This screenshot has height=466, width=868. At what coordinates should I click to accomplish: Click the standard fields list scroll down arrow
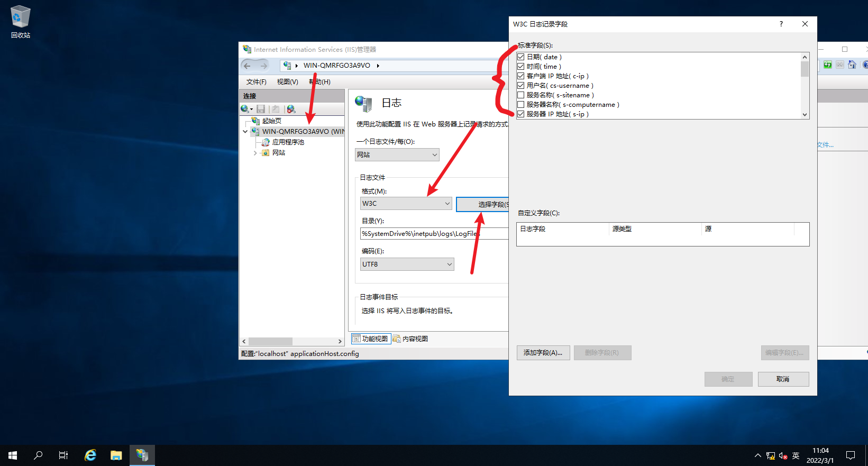(x=805, y=115)
